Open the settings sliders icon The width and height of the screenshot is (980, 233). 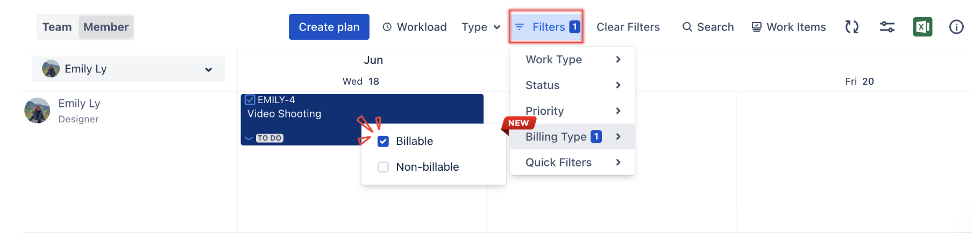pos(887,27)
